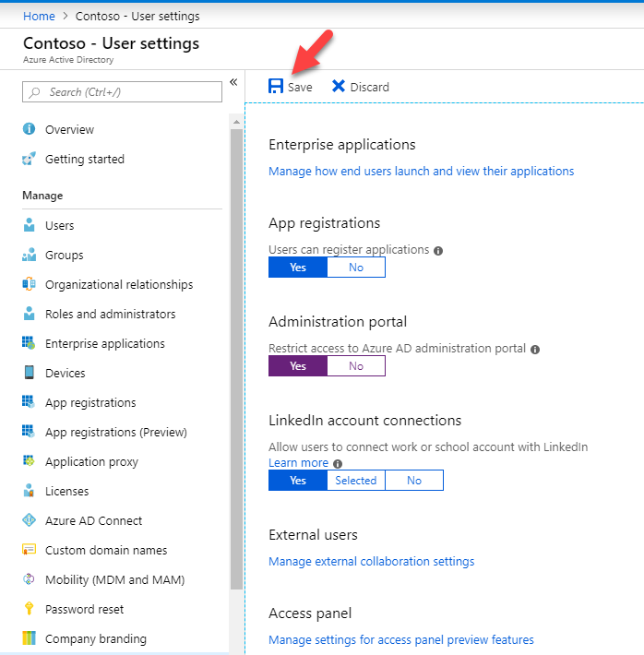Screen dimensions: 644x655
Task: Collapse the sidebar with double chevron
Action: [x=233, y=82]
